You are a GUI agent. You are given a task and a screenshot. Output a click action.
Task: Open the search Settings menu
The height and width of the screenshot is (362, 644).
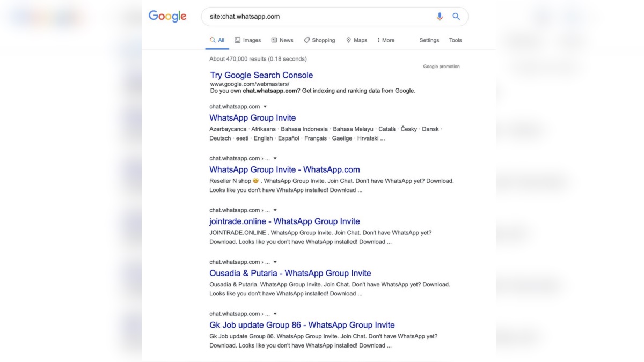click(x=429, y=40)
